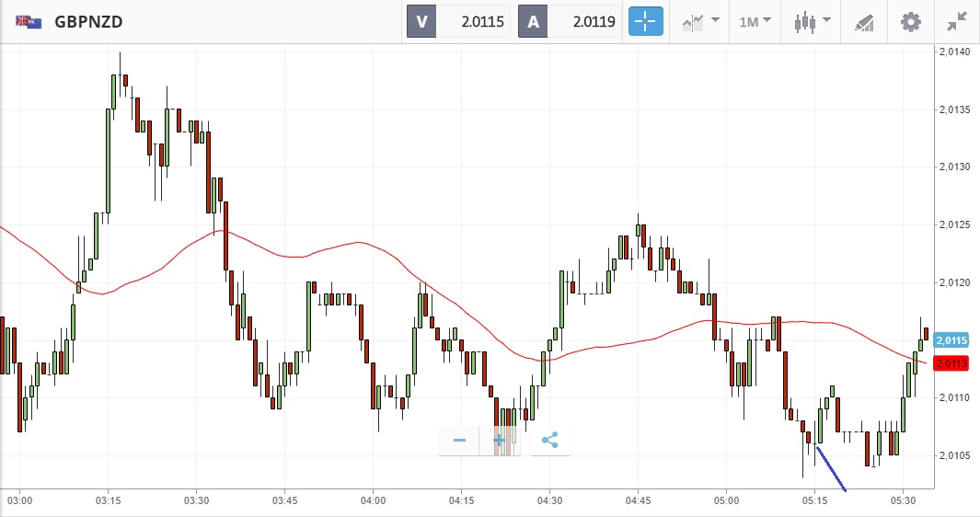Screen dimensions: 980x517
Task: Share the chart via share icon
Action: click(x=549, y=441)
